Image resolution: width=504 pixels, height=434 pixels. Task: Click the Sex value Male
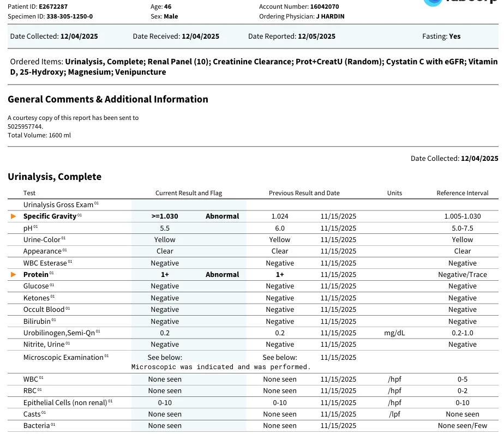171,16
